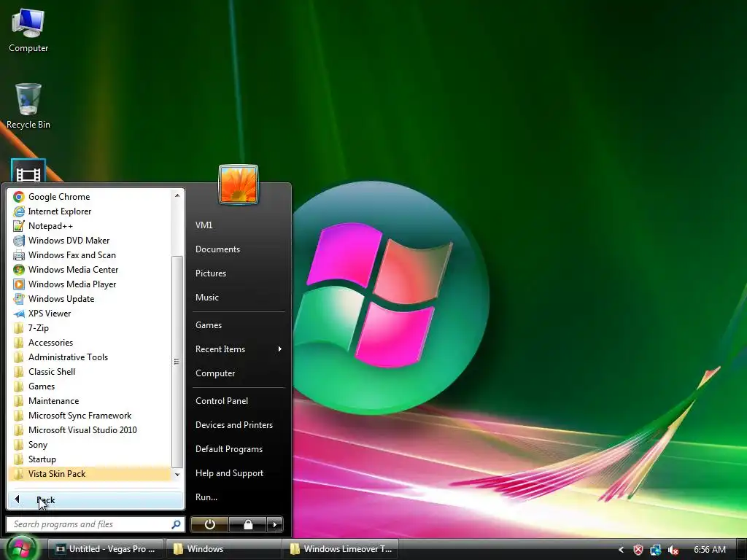747x560 pixels.
Task: Select the film strip desktop icon
Action: 28,171
